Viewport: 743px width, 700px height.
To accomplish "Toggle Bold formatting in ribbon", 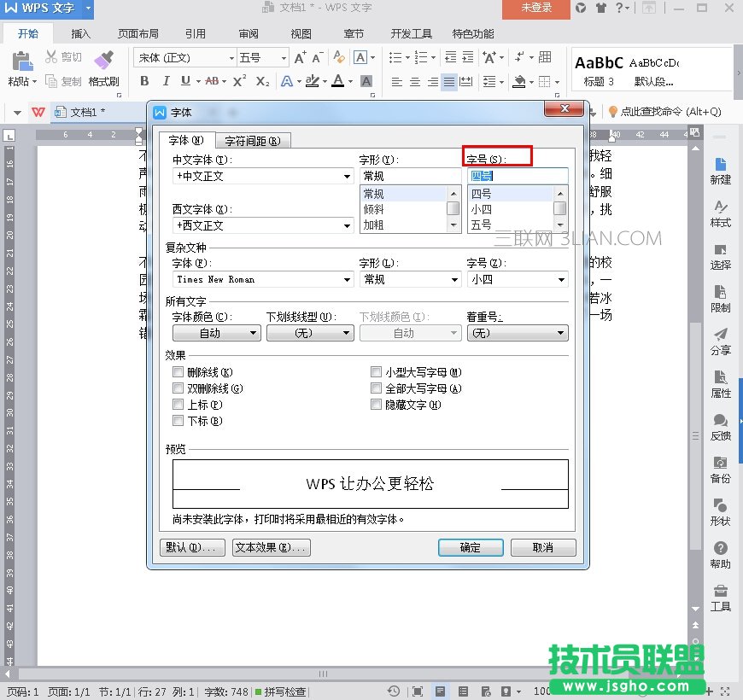I will [x=144, y=81].
